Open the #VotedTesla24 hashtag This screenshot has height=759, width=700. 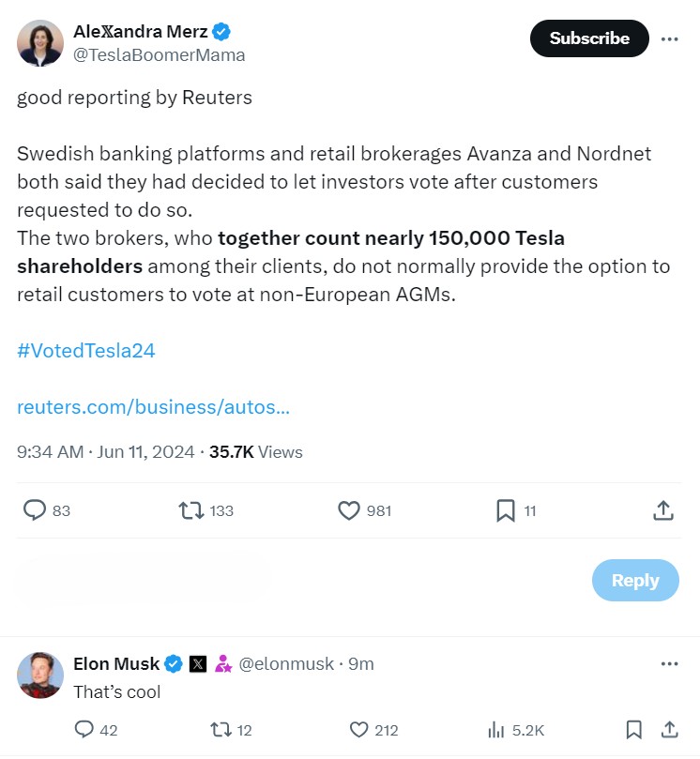point(86,351)
